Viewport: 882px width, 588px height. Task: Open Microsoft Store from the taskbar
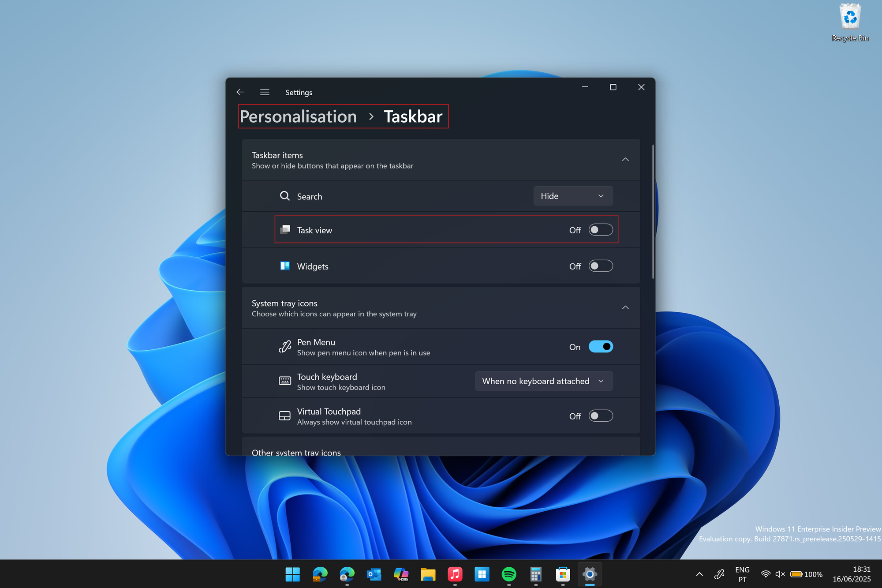563,574
